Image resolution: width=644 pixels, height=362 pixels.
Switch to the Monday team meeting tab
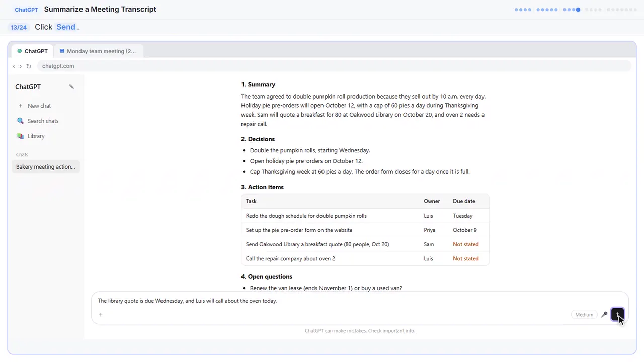[98, 51]
